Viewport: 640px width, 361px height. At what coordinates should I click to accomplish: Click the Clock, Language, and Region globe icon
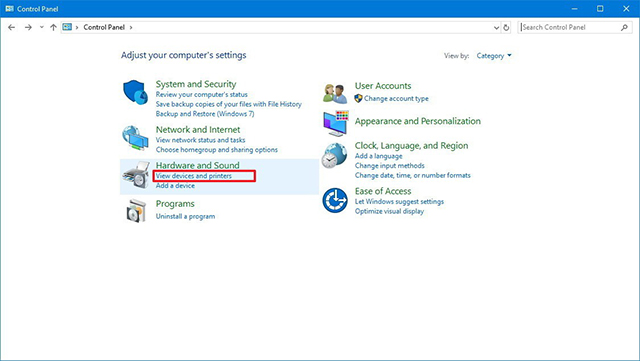tap(334, 156)
